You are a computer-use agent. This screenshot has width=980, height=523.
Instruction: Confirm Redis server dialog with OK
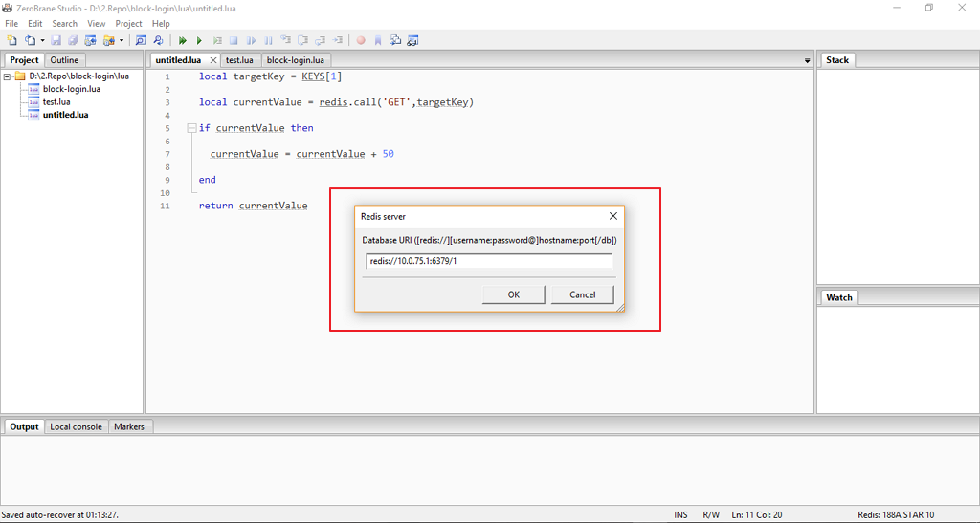click(x=513, y=294)
